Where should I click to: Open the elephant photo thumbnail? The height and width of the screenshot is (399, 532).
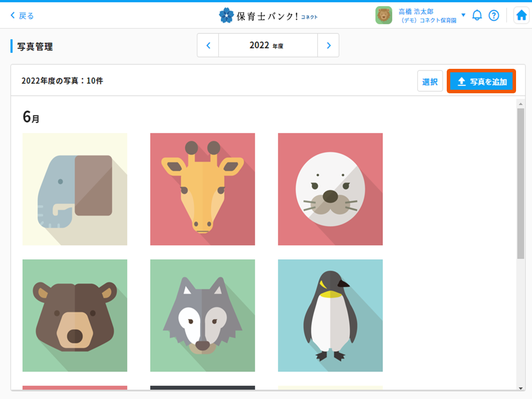point(75,189)
